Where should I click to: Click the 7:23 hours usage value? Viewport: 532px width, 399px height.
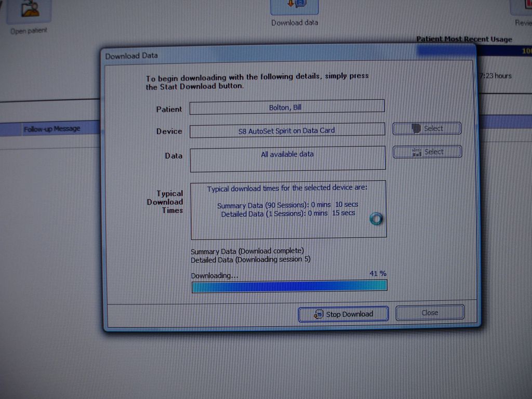coord(496,76)
